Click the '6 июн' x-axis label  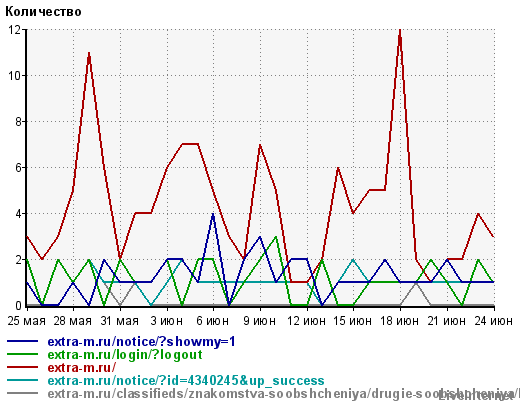click(213, 321)
